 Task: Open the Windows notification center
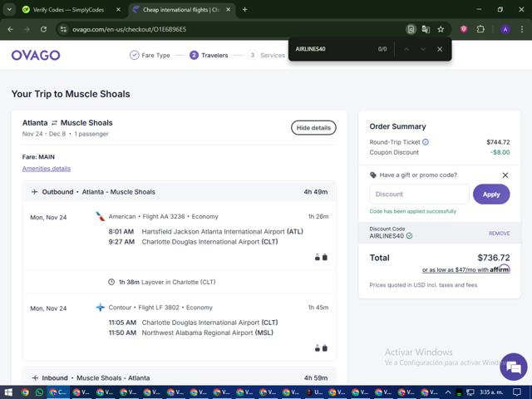coord(517,392)
